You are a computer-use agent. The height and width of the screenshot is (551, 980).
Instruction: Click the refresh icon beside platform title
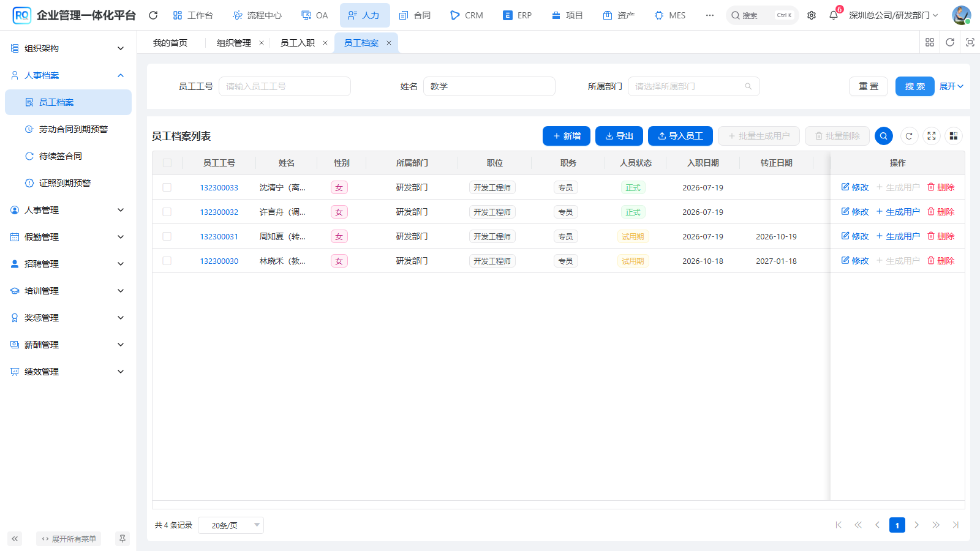click(153, 15)
